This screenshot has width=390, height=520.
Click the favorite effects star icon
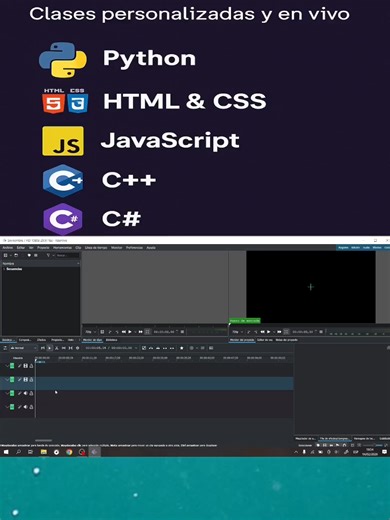(x=182, y=348)
